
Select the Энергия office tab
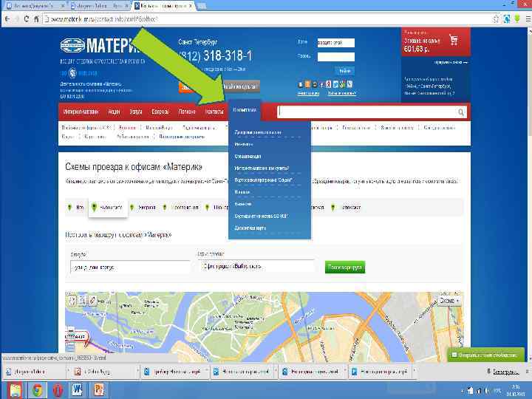143,208
